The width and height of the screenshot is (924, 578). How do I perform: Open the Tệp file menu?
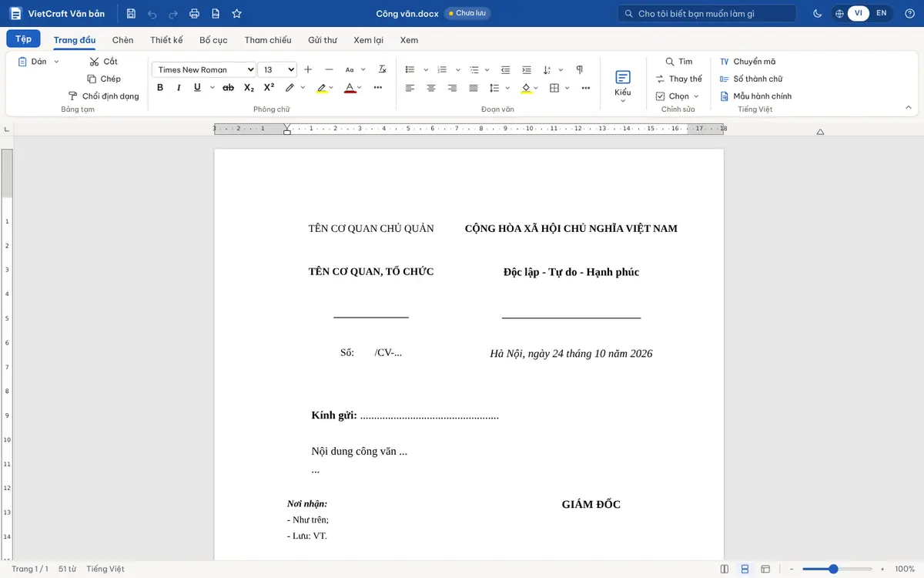point(23,39)
